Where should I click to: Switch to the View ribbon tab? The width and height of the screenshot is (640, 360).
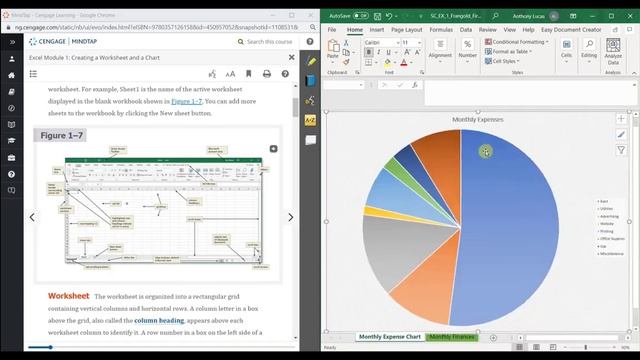coord(509,30)
